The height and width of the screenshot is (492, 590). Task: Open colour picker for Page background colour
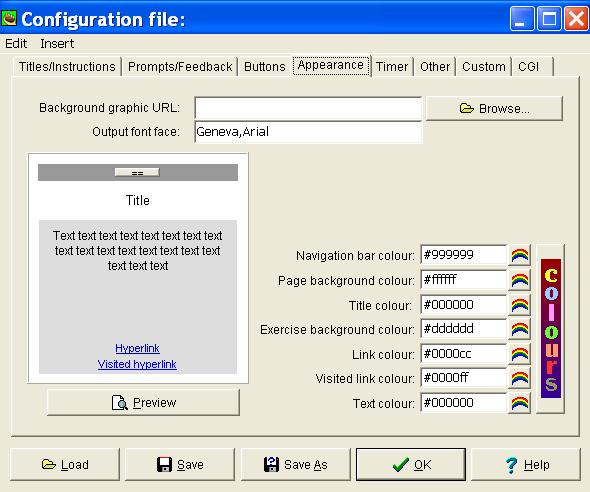[x=519, y=280]
